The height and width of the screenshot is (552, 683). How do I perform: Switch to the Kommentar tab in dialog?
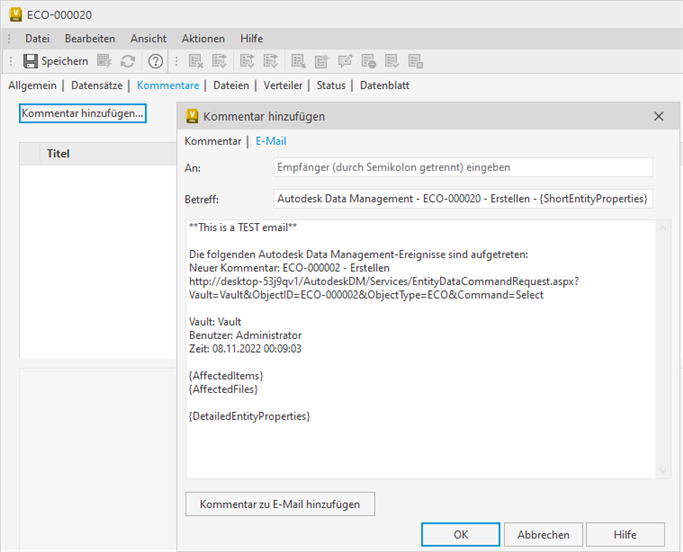click(213, 141)
